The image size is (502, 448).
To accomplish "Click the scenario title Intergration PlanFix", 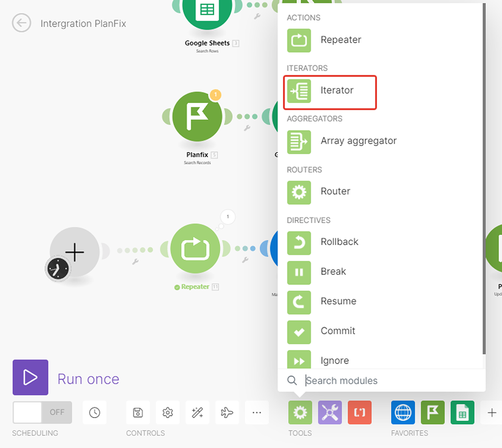I will [83, 24].
